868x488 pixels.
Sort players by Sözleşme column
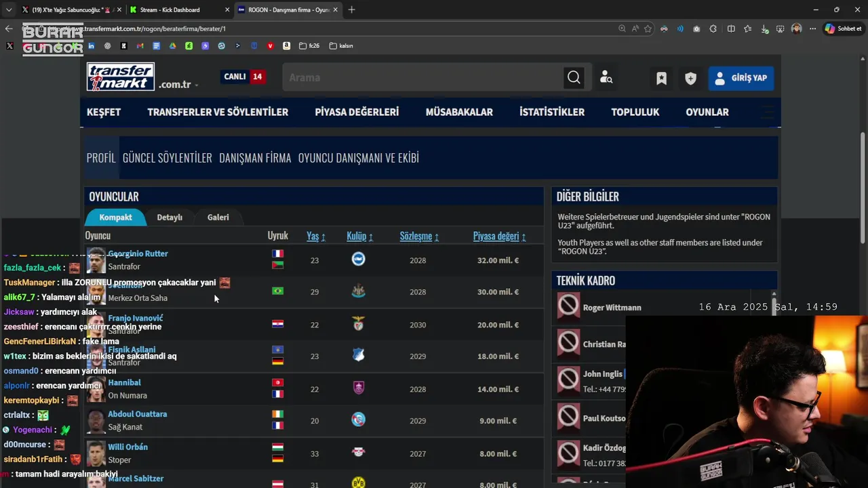tap(419, 236)
